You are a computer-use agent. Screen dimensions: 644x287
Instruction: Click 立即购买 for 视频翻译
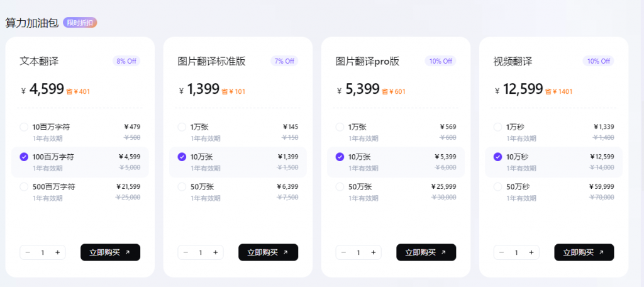pos(584,252)
